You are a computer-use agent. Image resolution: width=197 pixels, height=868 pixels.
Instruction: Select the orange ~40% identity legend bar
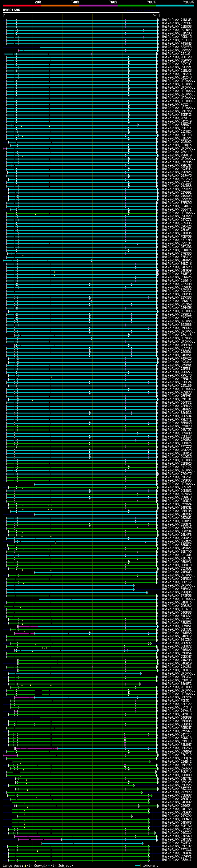coord(60,6)
